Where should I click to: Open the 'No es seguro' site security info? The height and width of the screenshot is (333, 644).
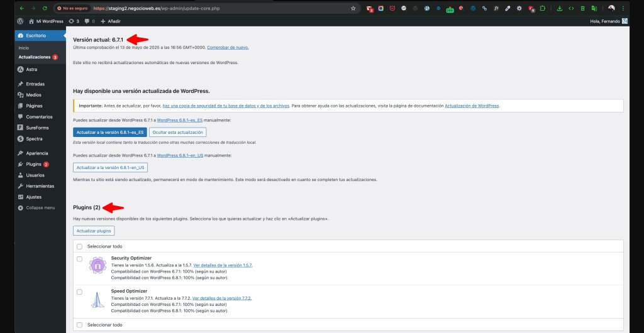(x=72, y=8)
